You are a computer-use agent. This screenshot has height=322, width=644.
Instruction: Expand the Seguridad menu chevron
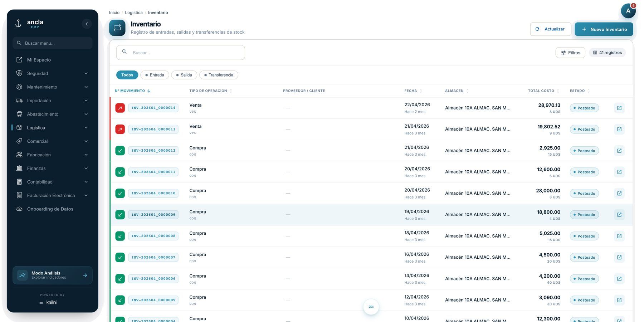(x=86, y=73)
